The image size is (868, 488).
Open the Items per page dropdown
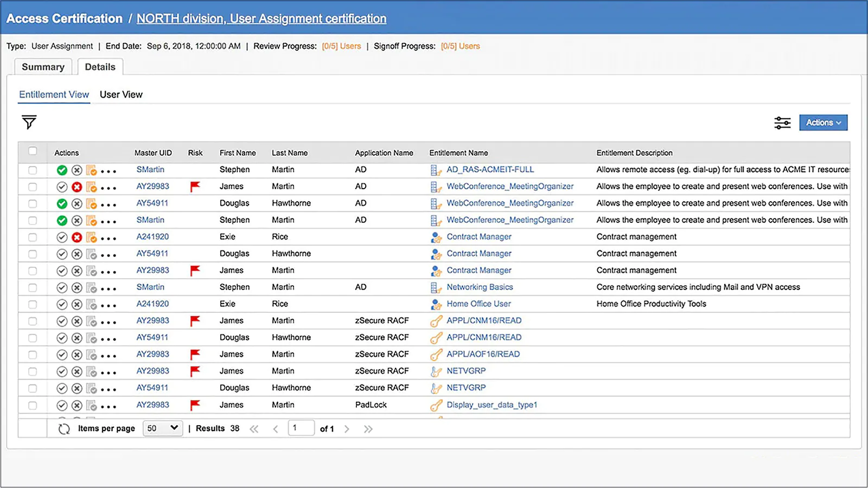point(162,428)
